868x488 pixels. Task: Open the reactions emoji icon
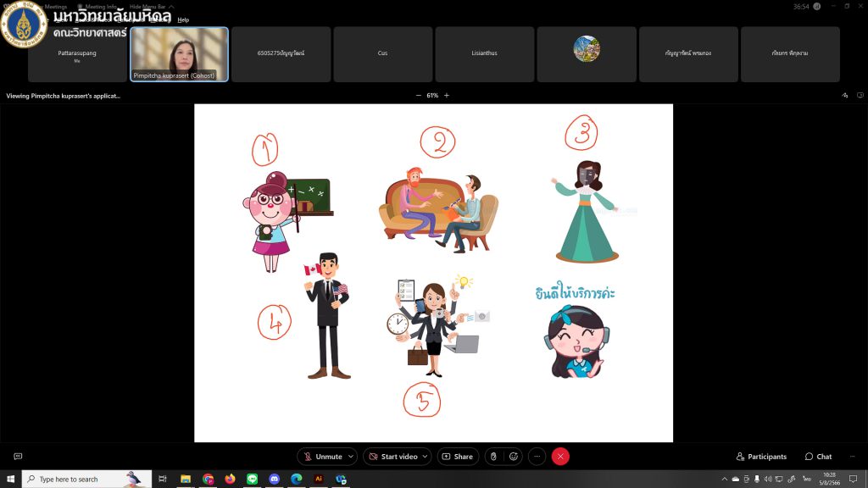pyautogui.click(x=513, y=457)
